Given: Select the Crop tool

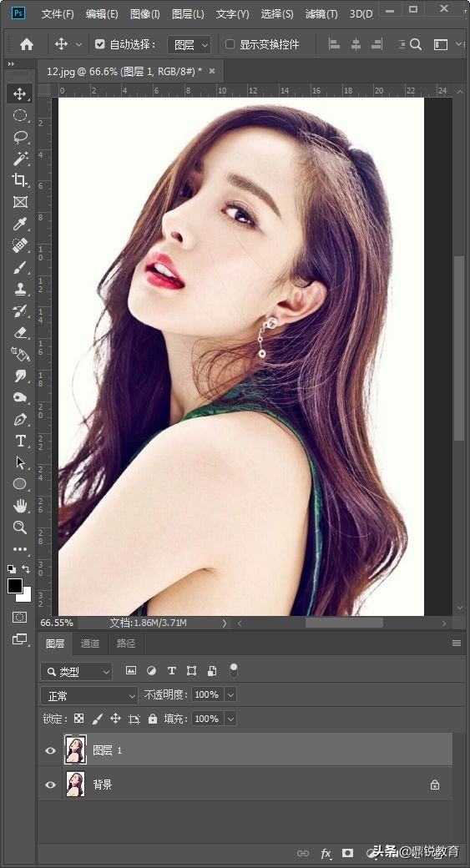Looking at the screenshot, I should 20,180.
